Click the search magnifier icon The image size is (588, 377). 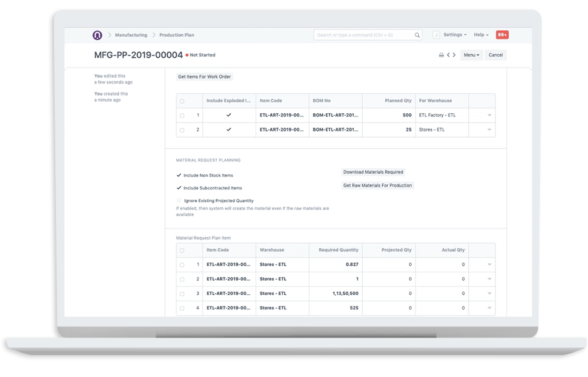(x=417, y=35)
